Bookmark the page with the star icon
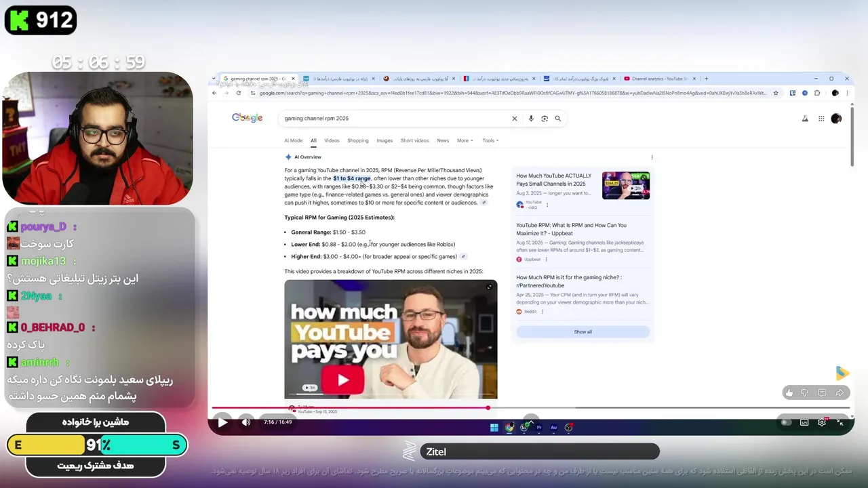This screenshot has width=868, height=488. click(x=775, y=93)
